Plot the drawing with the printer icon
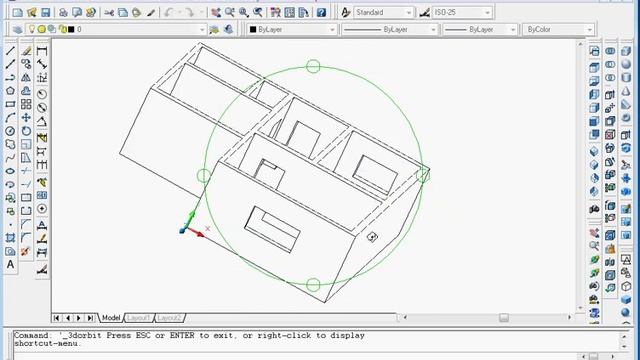This screenshot has width=640, height=360. click(63, 13)
